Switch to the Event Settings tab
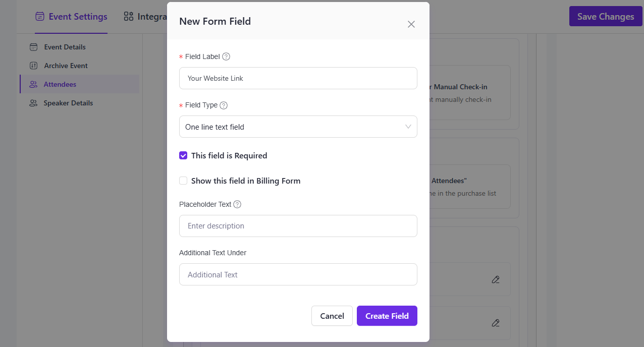 (71, 17)
